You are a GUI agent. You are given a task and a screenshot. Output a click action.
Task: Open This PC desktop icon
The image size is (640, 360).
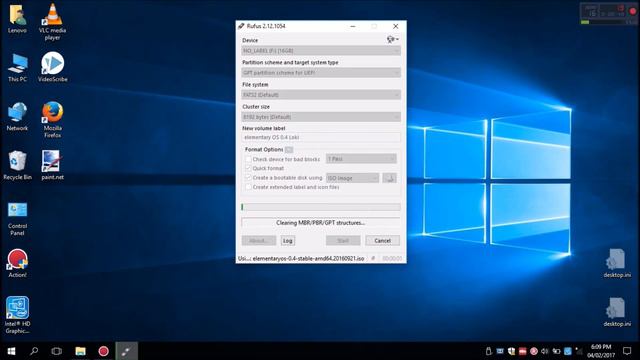[x=17, y=68]
